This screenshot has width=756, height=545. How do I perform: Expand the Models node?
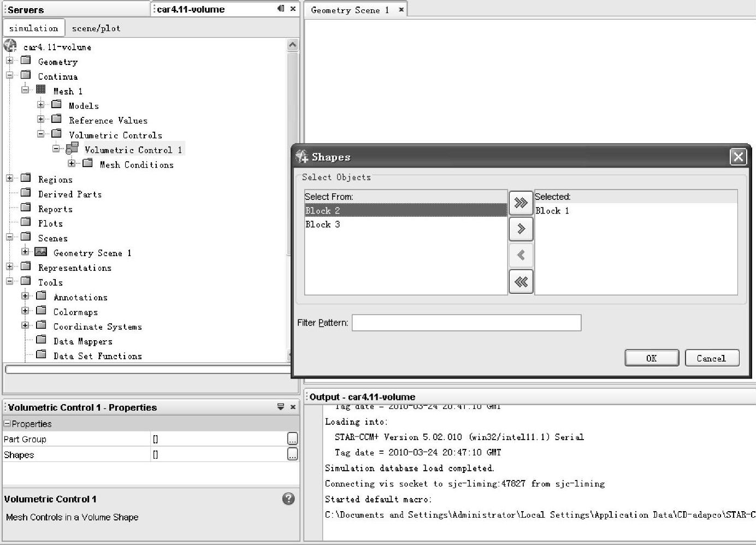(41, 104)
